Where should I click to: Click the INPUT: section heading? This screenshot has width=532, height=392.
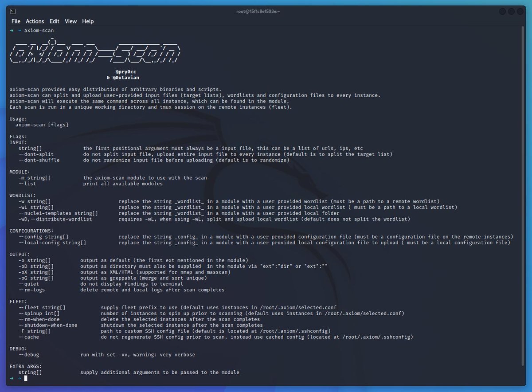coord(18,142)
